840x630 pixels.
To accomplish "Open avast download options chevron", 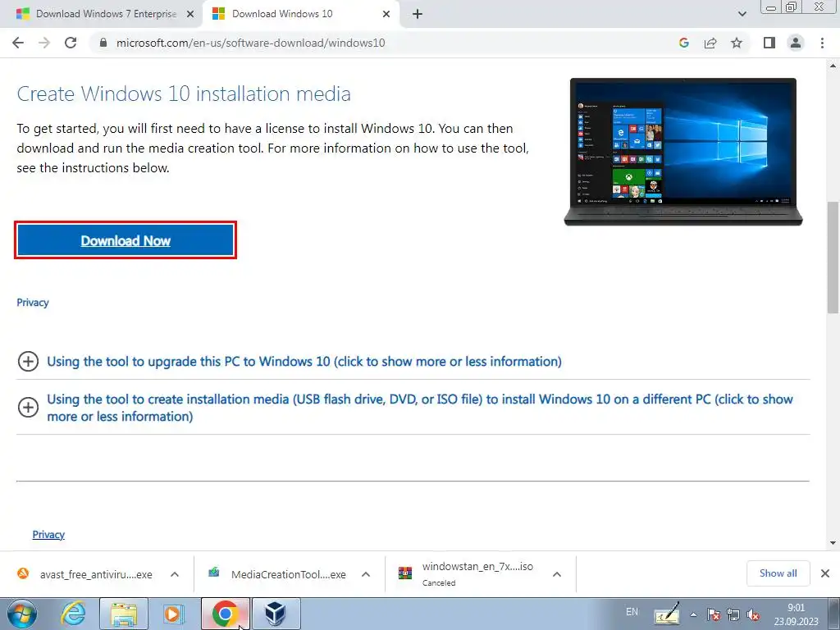I will [175, 574].
